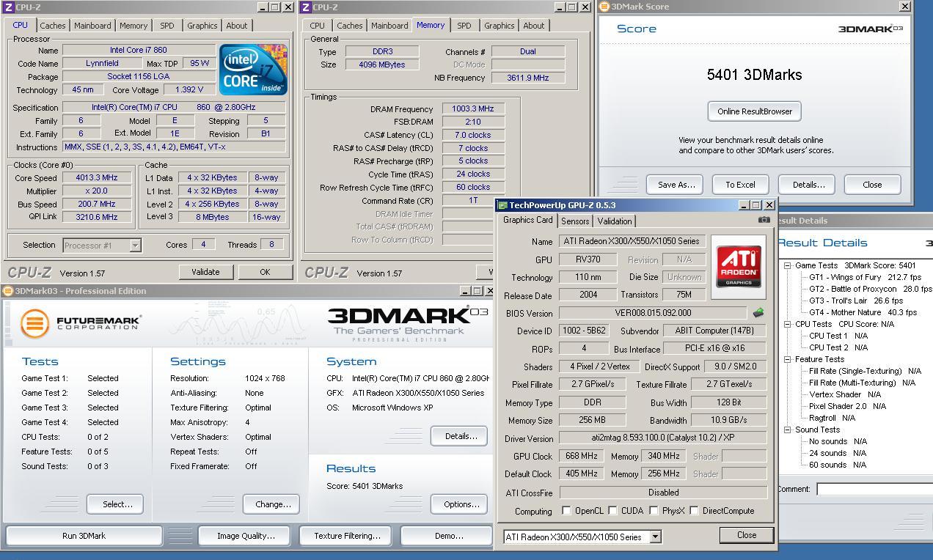Toggle the CUDA checkbox
The image size is (933, 560).
612,511
